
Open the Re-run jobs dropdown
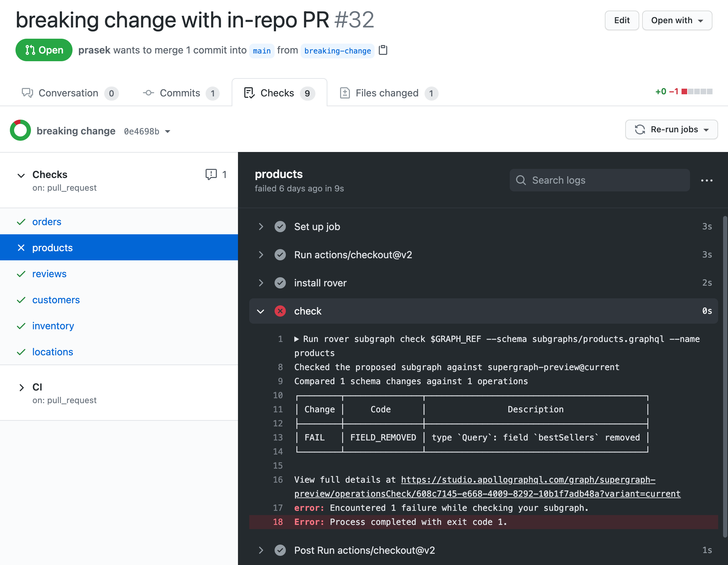(x=671, y=129)
